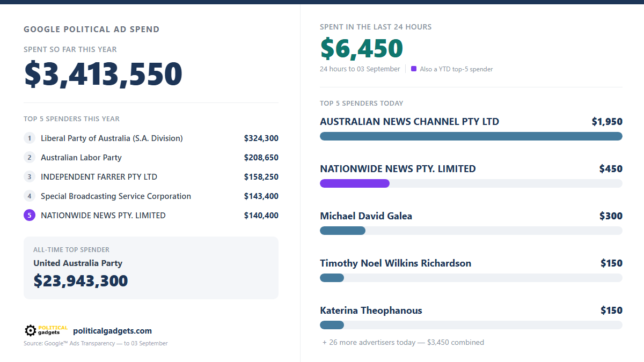
Task: Click the Michael David Galea name
Action: tap(366, 216)
